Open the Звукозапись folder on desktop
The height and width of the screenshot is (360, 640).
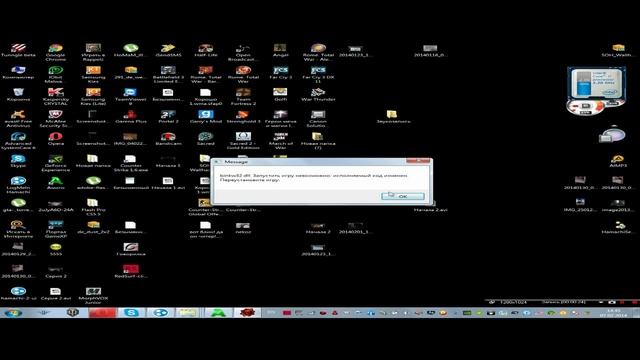pyautogui.click(x=393, y=117)
